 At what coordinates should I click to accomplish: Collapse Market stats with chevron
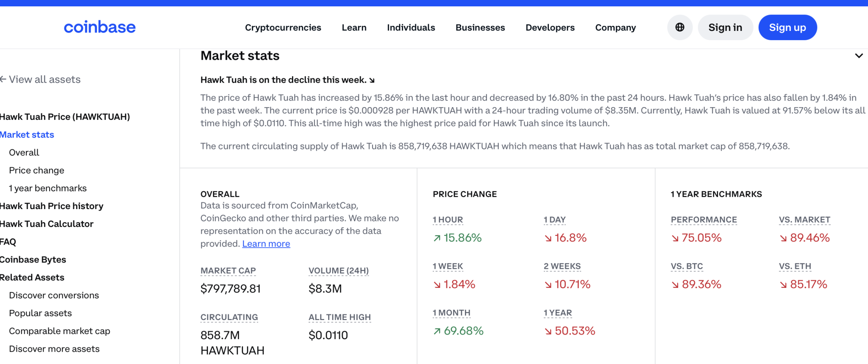point(859,56)
